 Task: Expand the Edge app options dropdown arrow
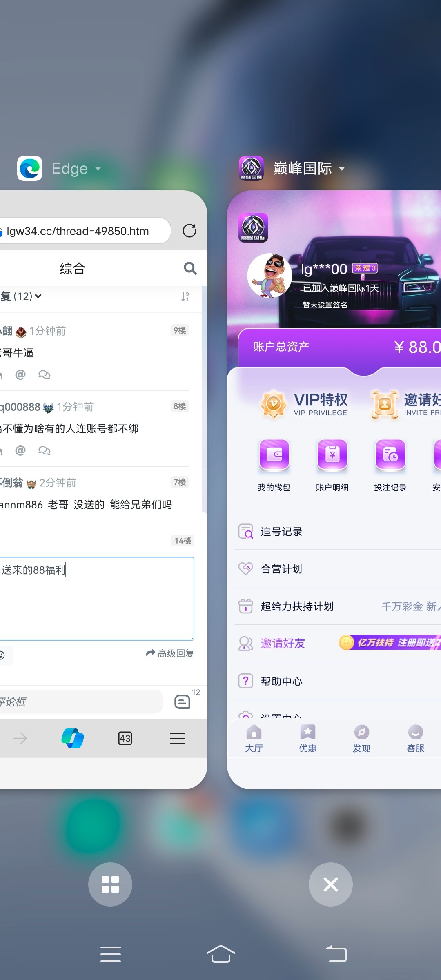coord(98,168)
